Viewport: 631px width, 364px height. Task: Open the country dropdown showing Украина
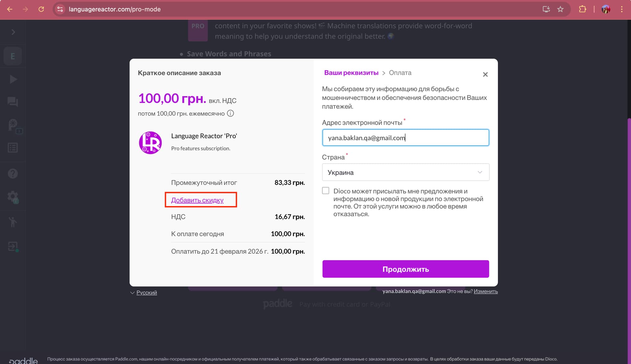tap(405, 172)
